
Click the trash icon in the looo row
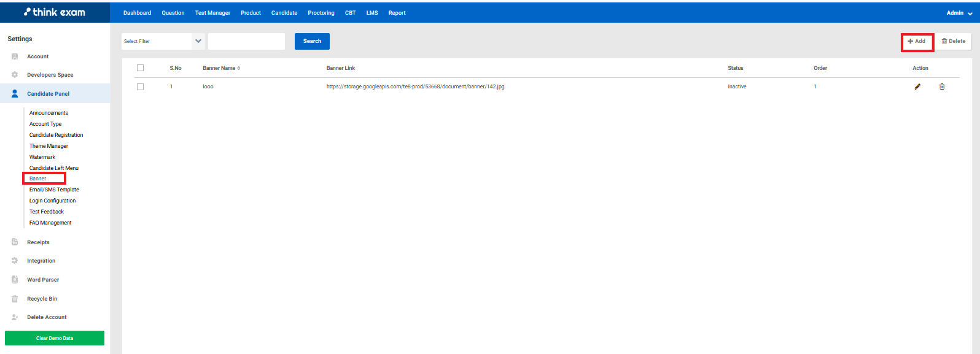pos(942,87)
